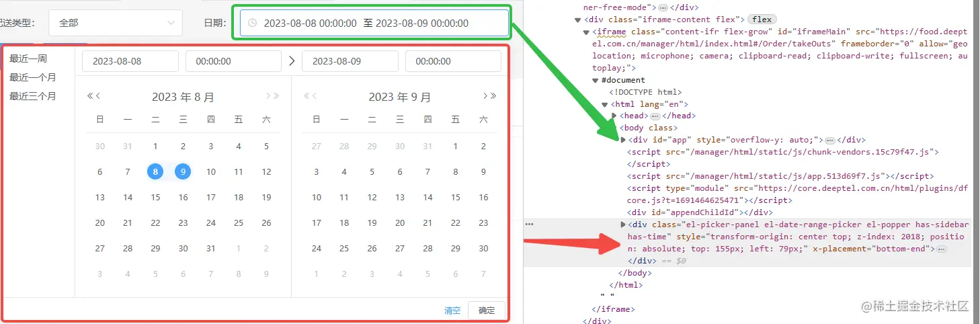Select August 9 highlighted day
This screenshot has width=980, height=324.
183,172
